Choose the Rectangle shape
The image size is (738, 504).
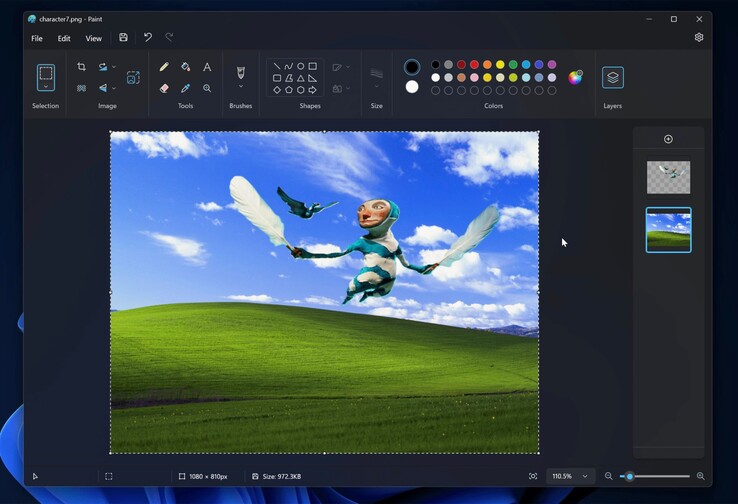pyautogui.click(x=313, y=66)
